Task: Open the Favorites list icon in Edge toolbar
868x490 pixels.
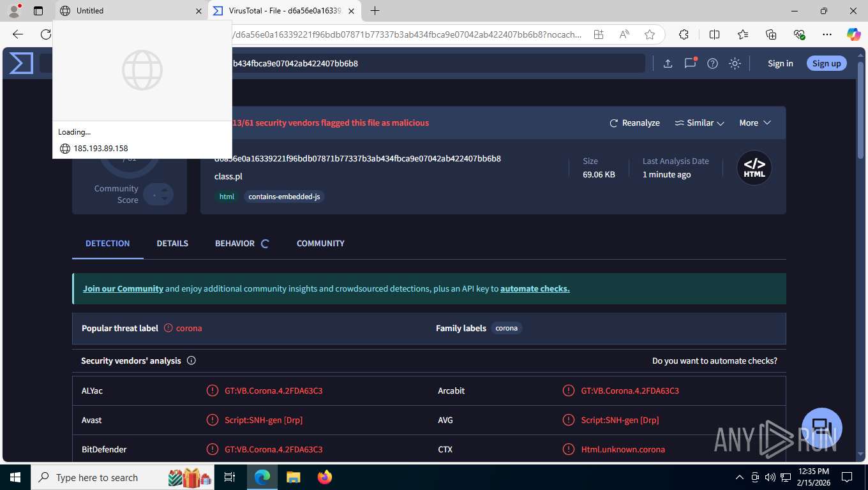Action: pyautogui.click(x=743, y=34)
